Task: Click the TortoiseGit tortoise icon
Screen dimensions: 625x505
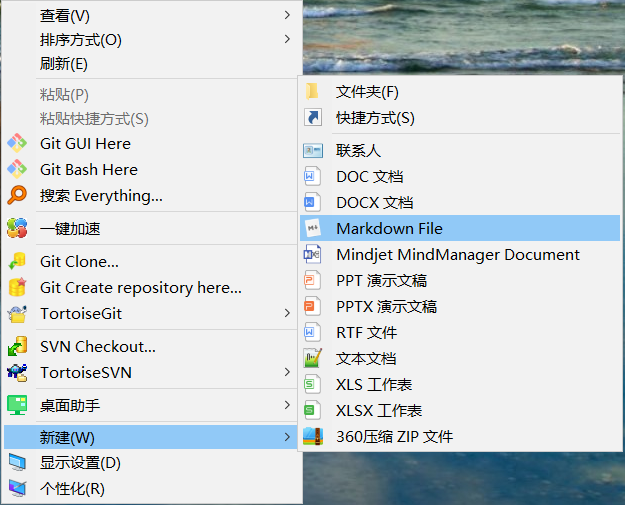Action: (x=17, y=314)
